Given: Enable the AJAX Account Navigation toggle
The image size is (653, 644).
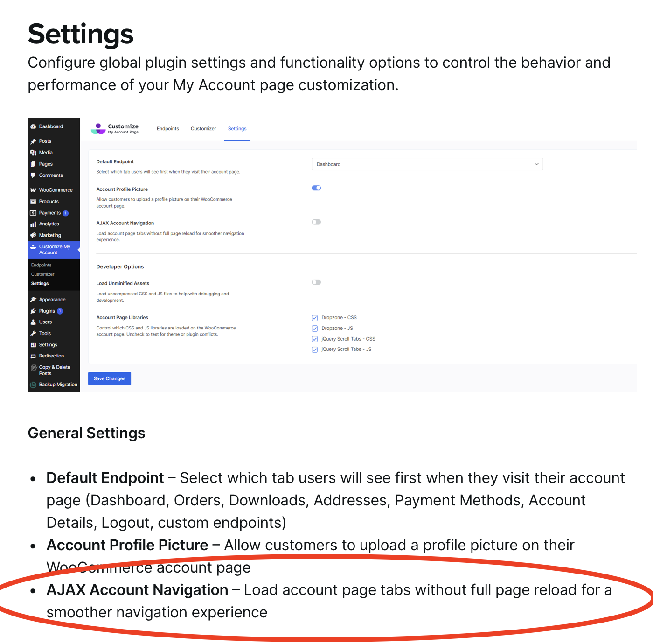Looking at the screenshot, I should click(316, 222).
